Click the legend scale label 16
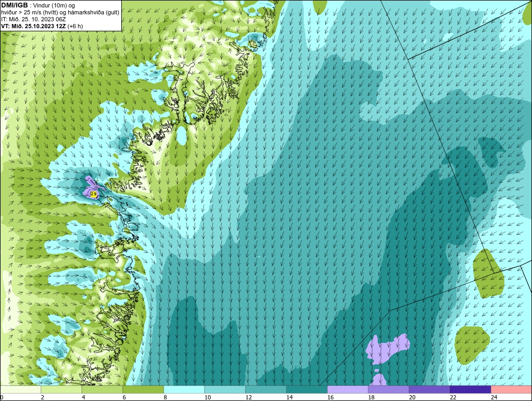 pos(330,397)
